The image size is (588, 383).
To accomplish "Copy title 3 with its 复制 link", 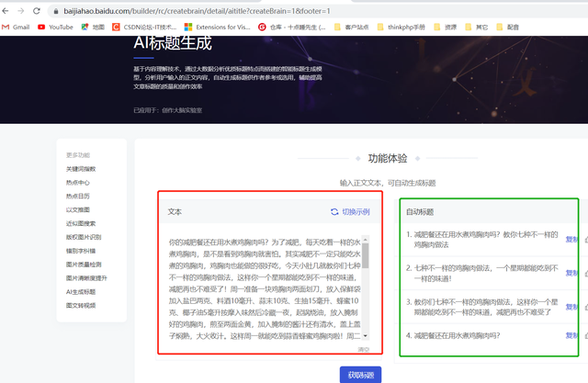I will [571, 307].
